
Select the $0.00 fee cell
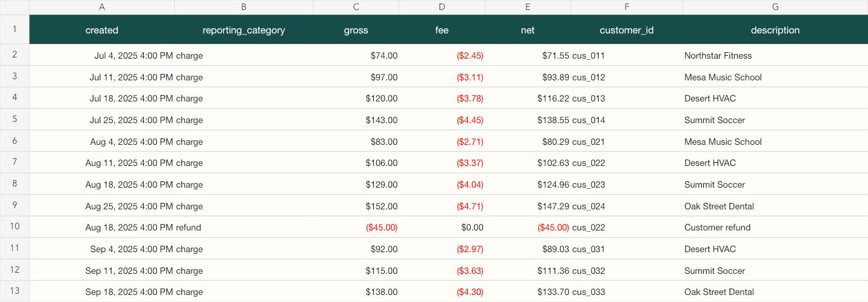(442, 227)
